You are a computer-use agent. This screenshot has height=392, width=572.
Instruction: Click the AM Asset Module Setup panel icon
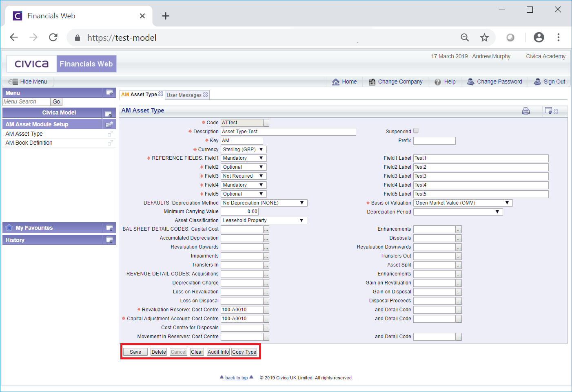[x=109, y=124]
